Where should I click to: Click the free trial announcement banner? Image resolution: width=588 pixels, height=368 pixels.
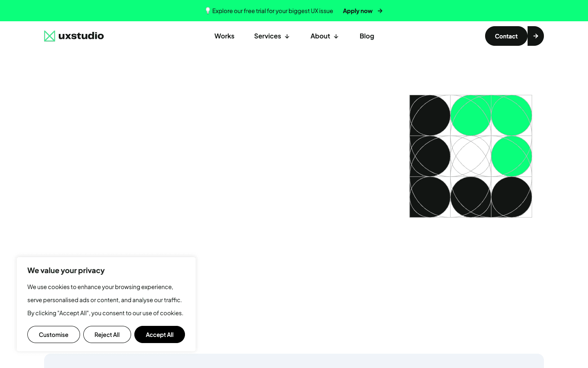pos(269,11)
